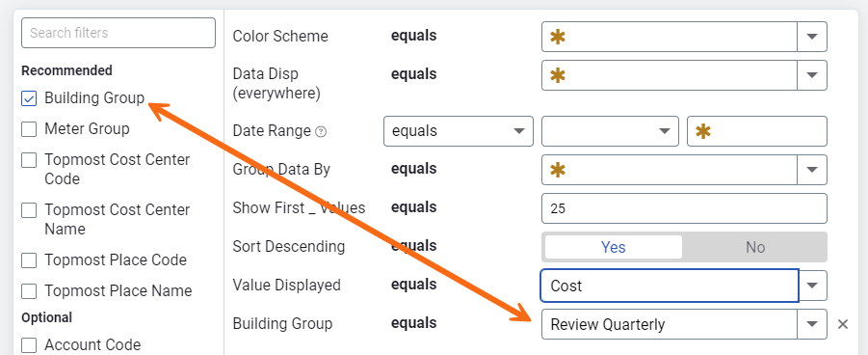
Task: Click the Search filters input field
Action: 118,33
